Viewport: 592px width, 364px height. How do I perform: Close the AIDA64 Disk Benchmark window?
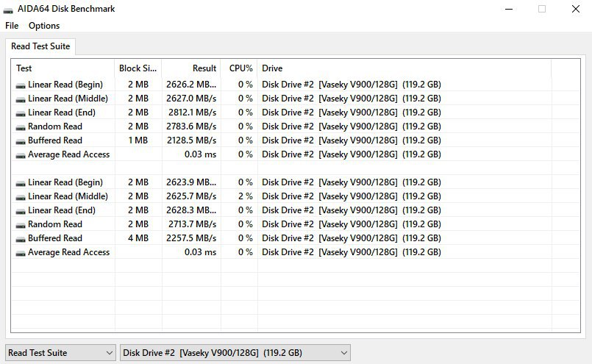[575, 9]
